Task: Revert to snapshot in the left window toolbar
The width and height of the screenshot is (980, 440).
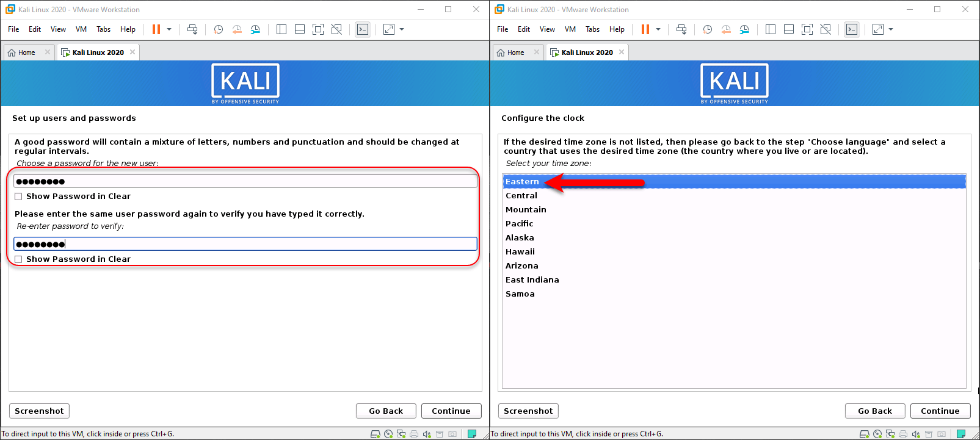Action: pyautogui.click(x=237, y=29)
